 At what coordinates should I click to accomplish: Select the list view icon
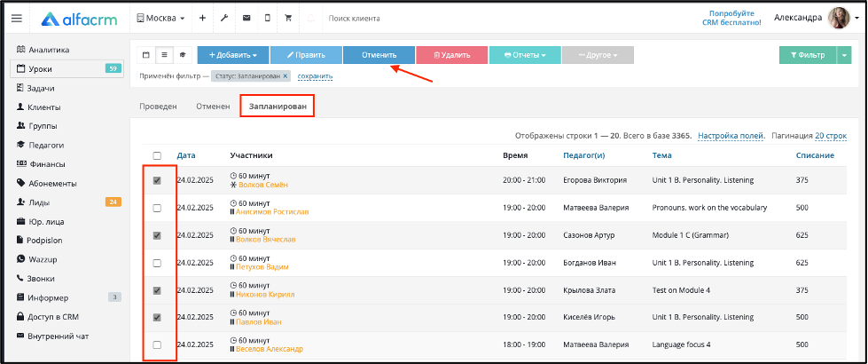click(x=164, y=55)
